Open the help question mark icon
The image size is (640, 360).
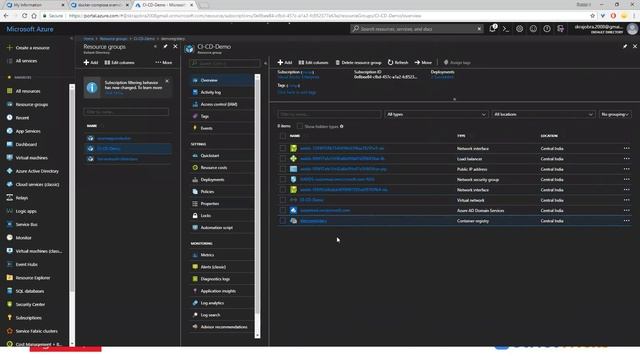pyautogui.click(x=547, y=29)
